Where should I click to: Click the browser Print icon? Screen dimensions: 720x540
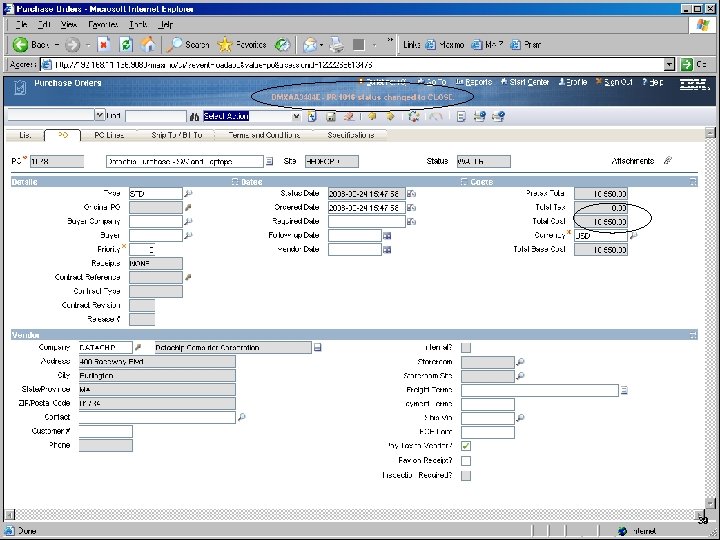[337, 45]
